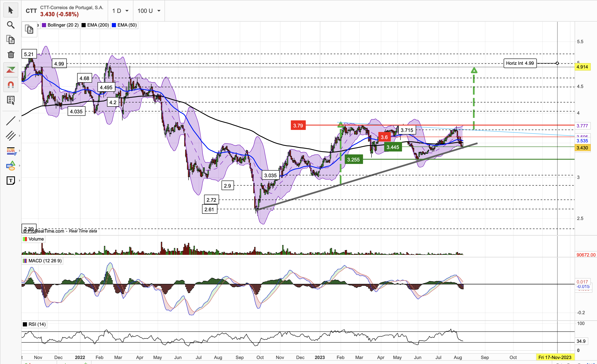Pick the text annotation tool
This screenshot has height=364, width=597.
11,181
